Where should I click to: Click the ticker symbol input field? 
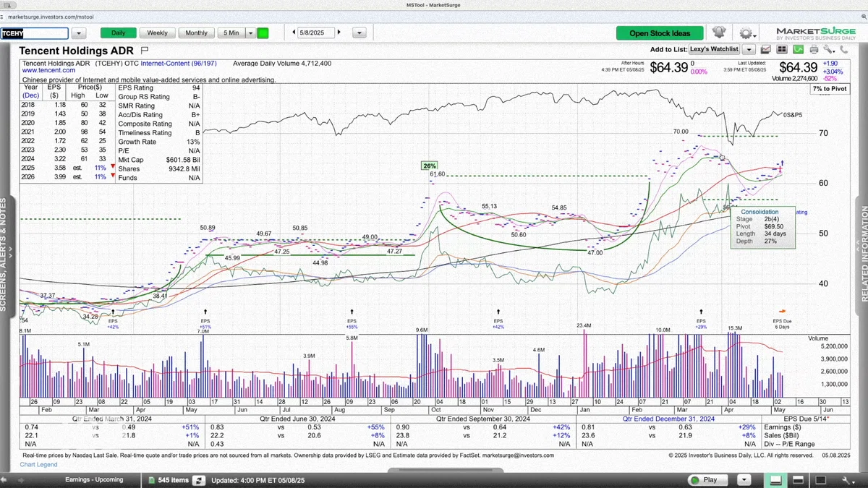click(x=35, y=33)
